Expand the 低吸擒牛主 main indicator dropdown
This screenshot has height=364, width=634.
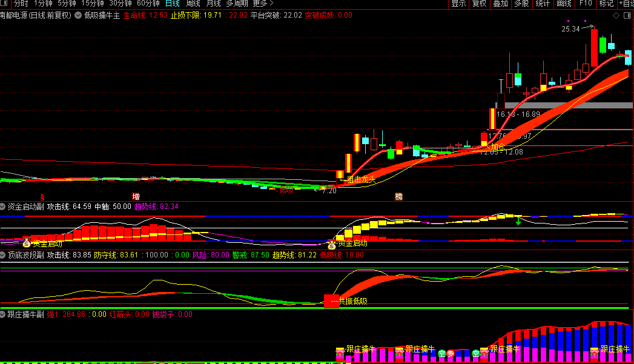pos(78,15)
